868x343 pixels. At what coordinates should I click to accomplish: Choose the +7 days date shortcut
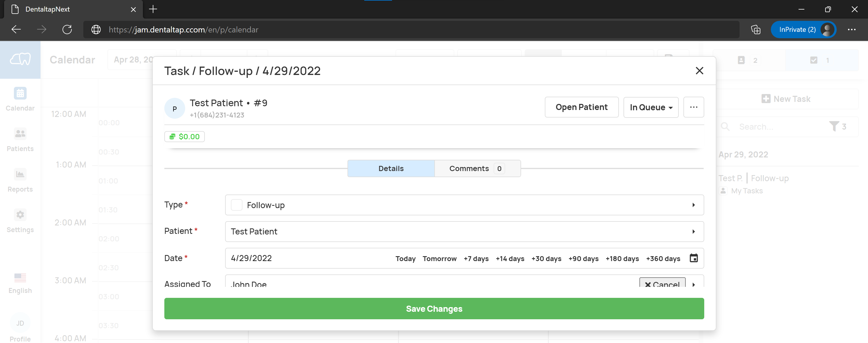(x=476, y=258)
